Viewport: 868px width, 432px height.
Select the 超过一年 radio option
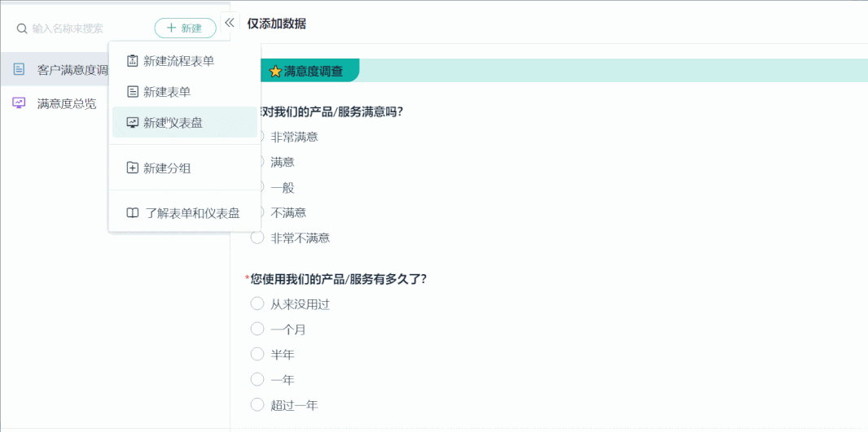coord(257,405)
